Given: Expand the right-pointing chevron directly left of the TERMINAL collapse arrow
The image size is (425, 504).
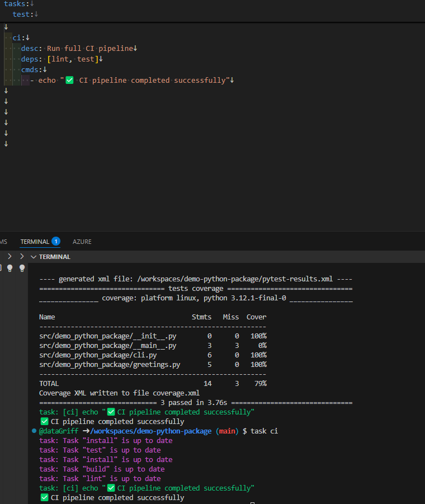Looking at the screenshot, I should [x=22, y=256].
